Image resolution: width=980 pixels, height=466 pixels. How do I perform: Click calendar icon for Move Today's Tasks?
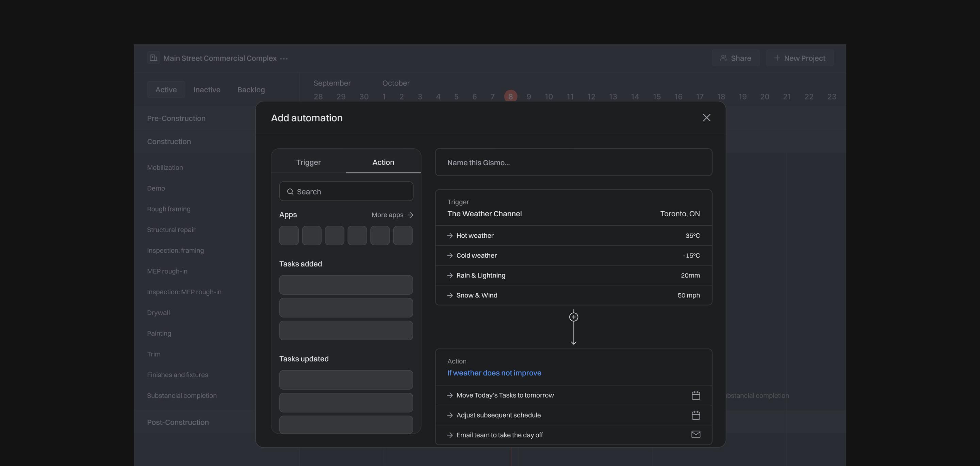coord(696,395)
